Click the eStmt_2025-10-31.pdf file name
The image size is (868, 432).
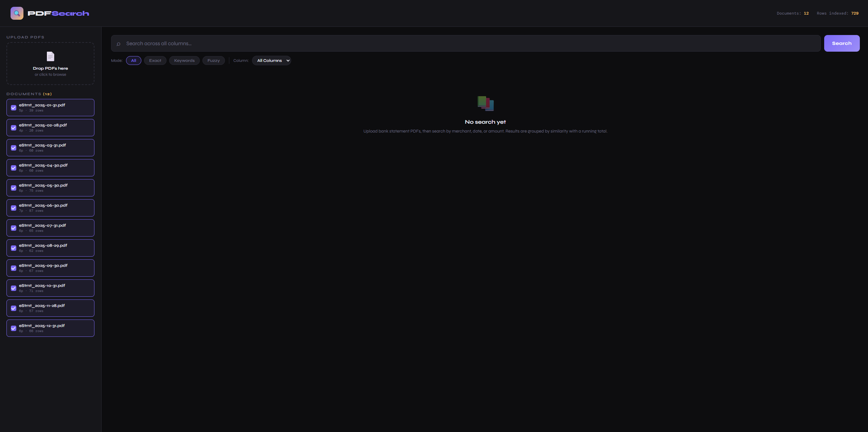pyautogui.click(x=42, y=286)
